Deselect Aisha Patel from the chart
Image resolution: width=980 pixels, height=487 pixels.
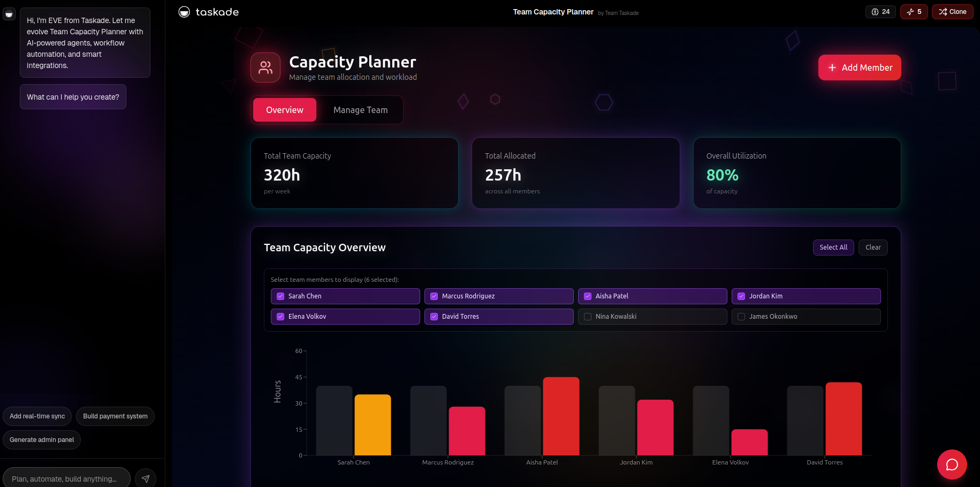[588, 296]
